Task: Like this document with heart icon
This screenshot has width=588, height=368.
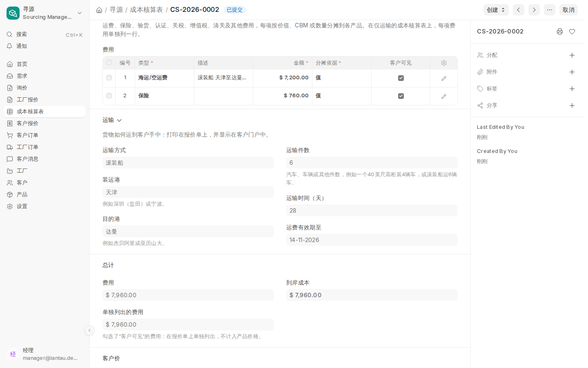Action: (572, 31)
